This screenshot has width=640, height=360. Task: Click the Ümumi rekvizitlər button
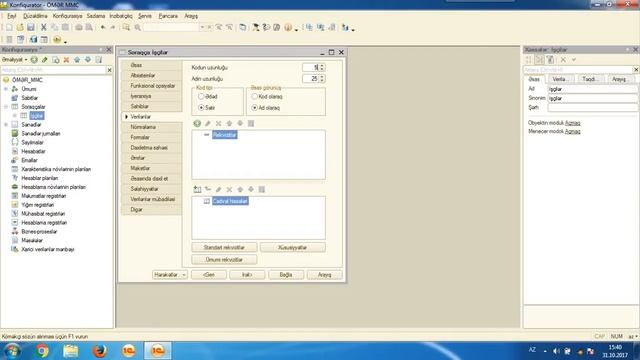pyautogui.click(x=224, y=260)
